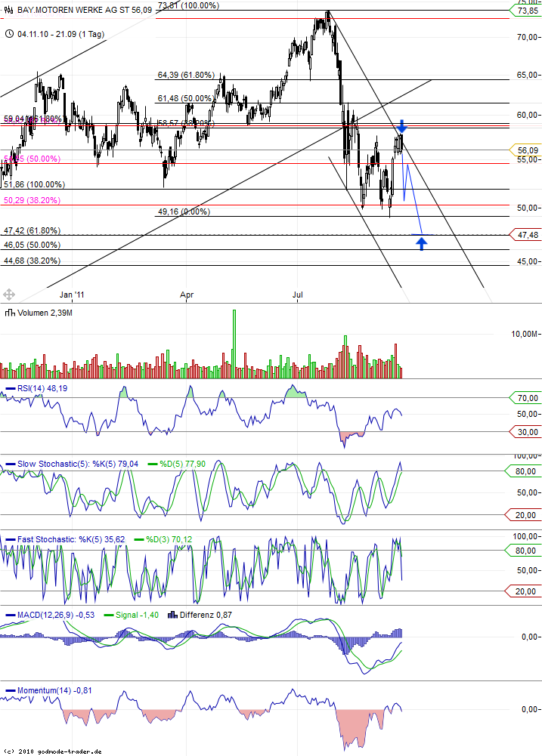Click the Fast Stochastic 20,00 level tag
The height and width of the screenshot is (756, 542).
[x=523, y=591]
